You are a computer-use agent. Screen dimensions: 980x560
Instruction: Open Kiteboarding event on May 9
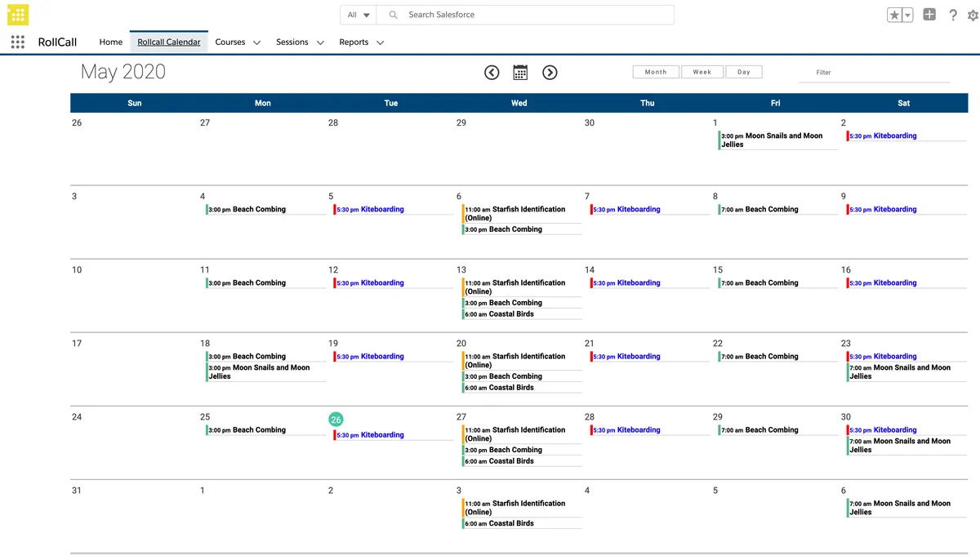coord(906,210)
